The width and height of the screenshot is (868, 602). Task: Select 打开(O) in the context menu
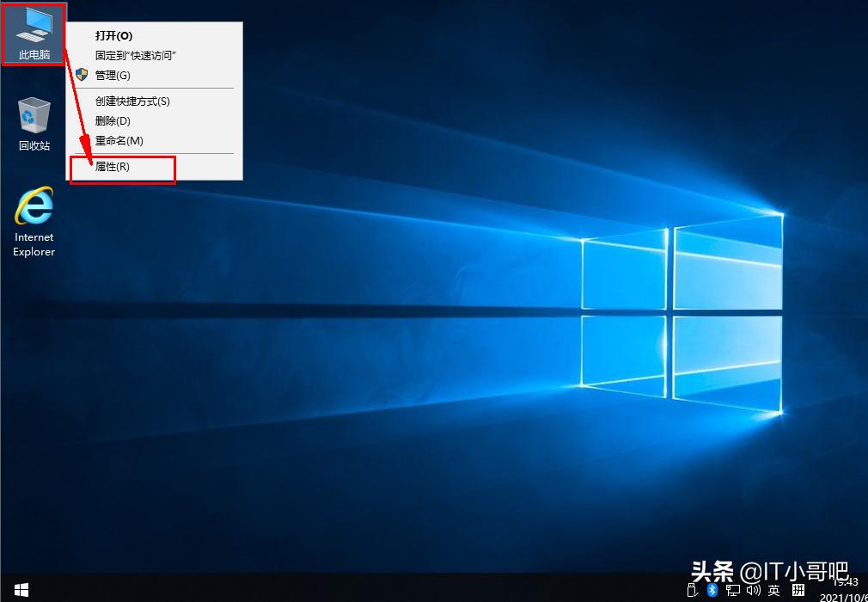tap(113, 35)
